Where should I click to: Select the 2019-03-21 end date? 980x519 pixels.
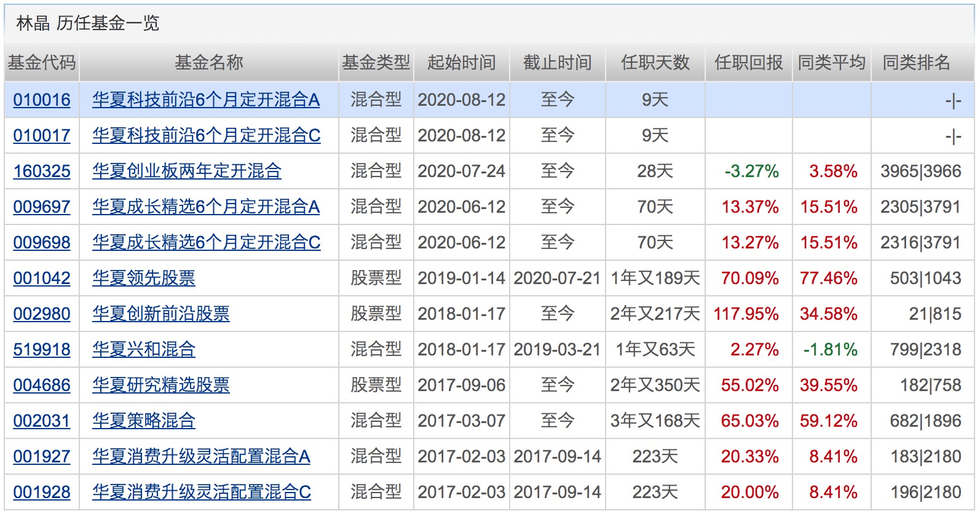click(557, 349)
